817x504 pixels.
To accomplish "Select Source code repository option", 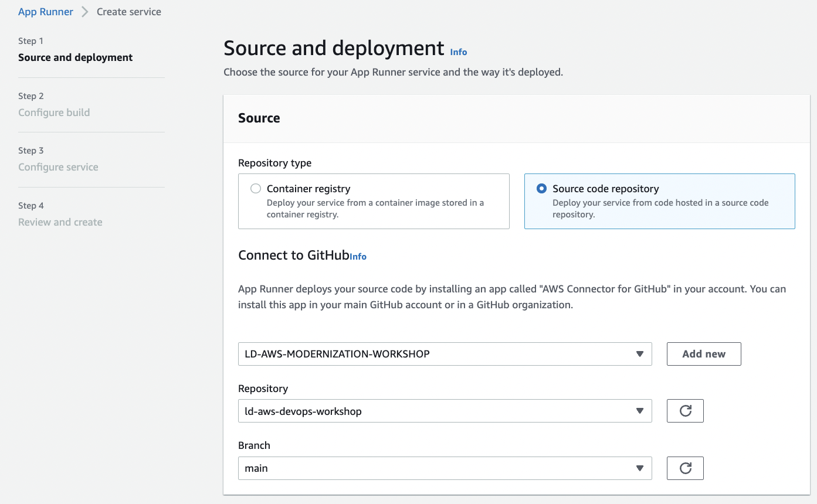I will (x=659, y=201).
